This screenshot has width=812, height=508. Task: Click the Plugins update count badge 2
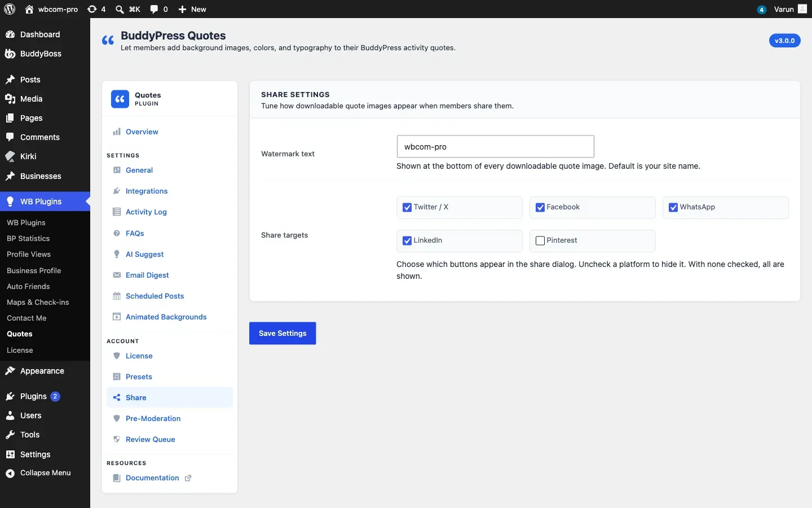[x=55, y=396]
